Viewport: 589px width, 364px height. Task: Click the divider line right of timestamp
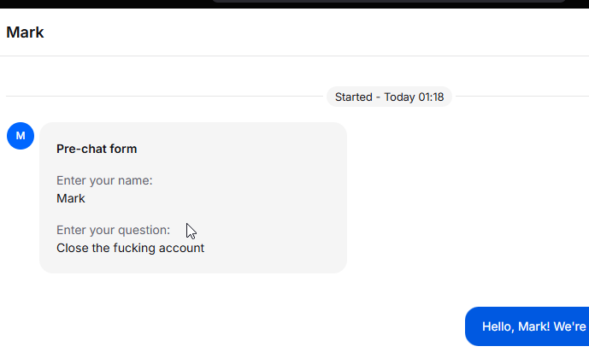[x=522, y=97]
